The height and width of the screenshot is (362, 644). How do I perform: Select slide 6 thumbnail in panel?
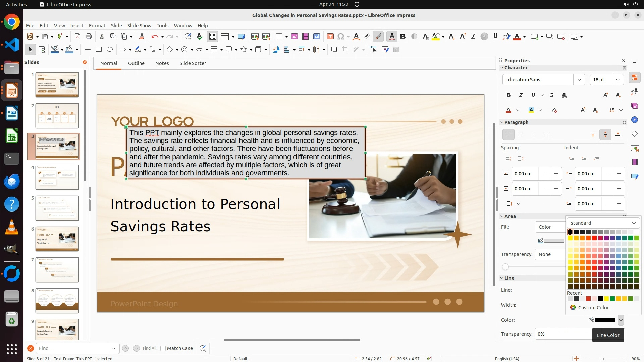click(x=57, y=239)
